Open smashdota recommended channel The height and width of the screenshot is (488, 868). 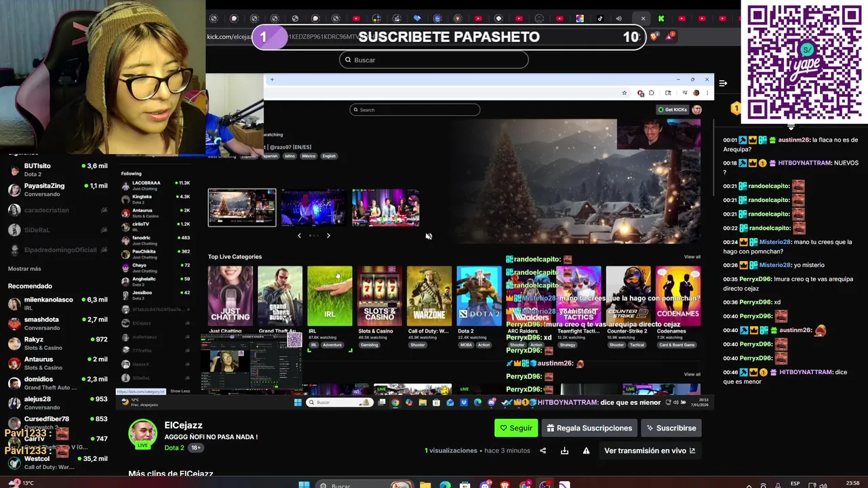click(58, 323)
